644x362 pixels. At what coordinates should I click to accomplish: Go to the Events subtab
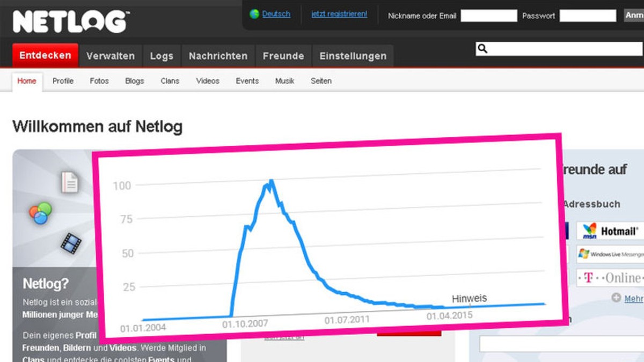click(x=247, y=81)
